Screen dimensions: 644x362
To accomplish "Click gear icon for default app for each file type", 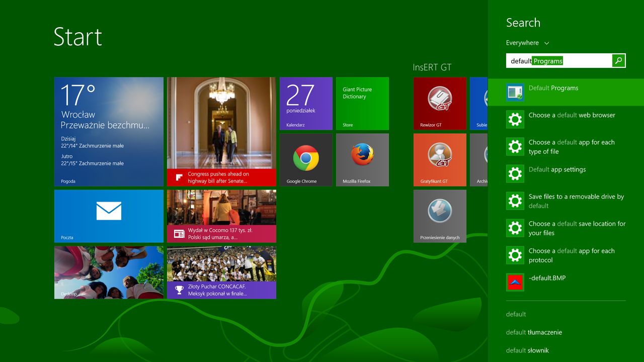I will (515, 146).
